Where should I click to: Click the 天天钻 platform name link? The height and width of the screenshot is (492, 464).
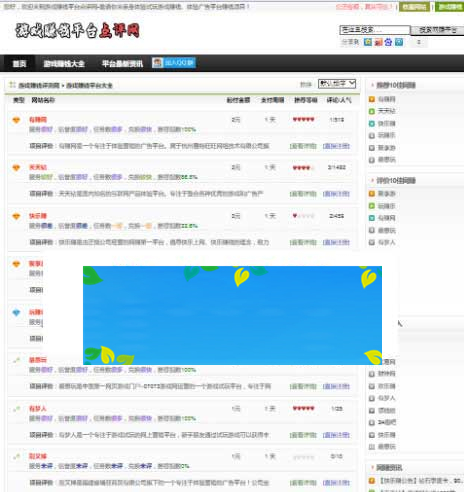click(x=38, y=167)
